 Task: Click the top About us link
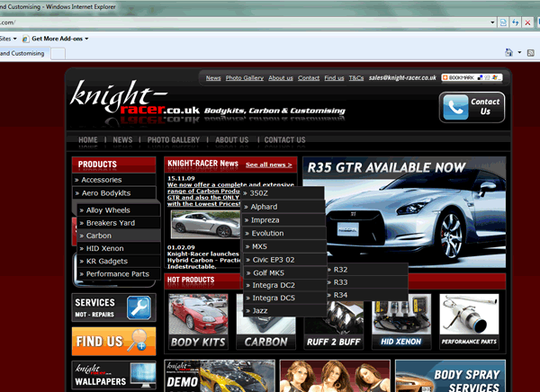click(281, 78)
